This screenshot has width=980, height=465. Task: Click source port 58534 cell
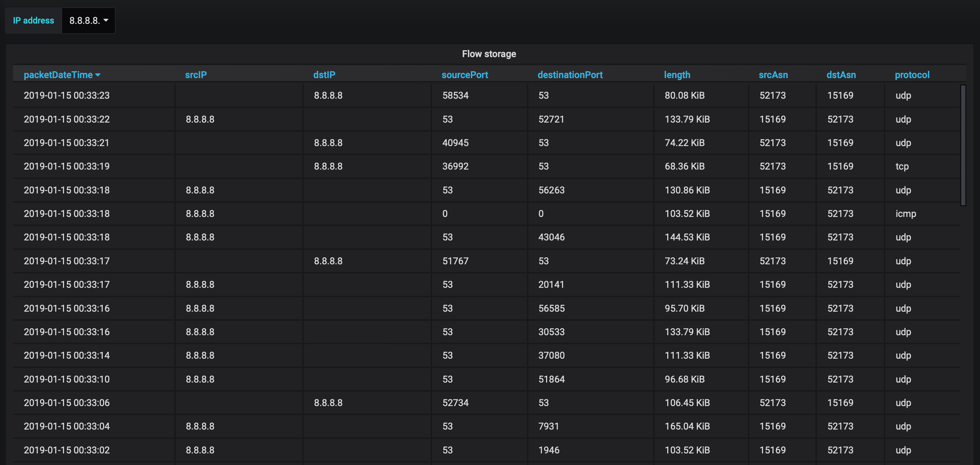[x=455, y=95]
